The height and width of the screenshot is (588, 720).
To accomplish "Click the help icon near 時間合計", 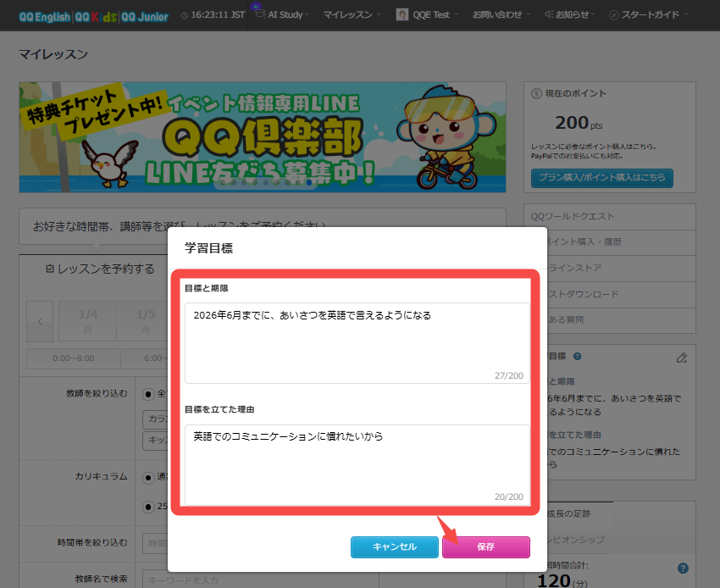I will (x=683, y=569).
